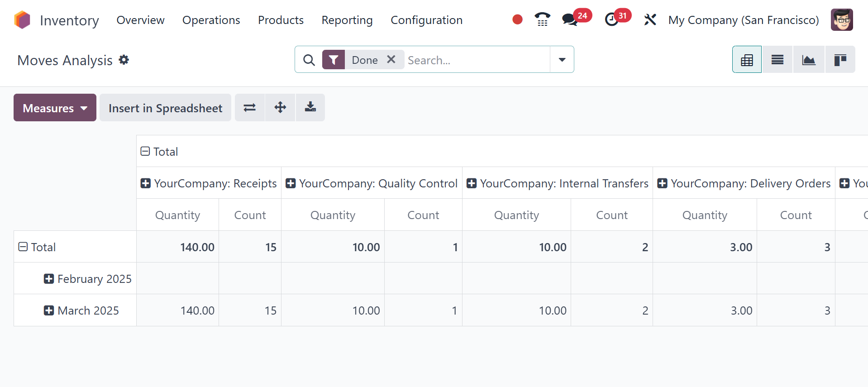868x387 pixels.
Task: Open the Configuration menu
Action: tap(426, 20)
